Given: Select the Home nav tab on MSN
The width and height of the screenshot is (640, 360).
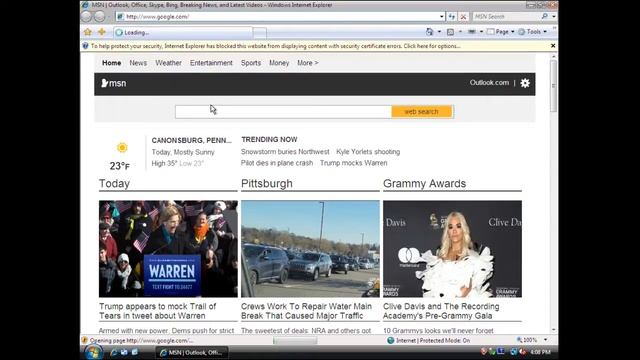Looking at the screenshot, I should [x=111, y=63].
